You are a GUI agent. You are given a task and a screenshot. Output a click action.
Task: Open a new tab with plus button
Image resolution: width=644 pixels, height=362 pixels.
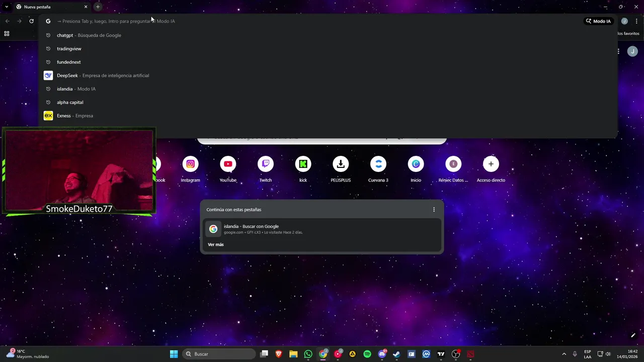(98, 7)
